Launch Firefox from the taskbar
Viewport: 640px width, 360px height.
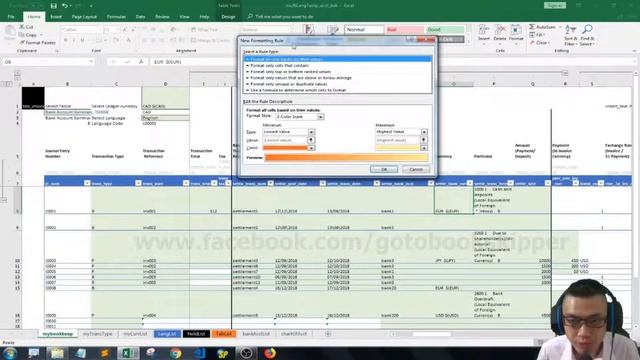[x=269, y=353]
